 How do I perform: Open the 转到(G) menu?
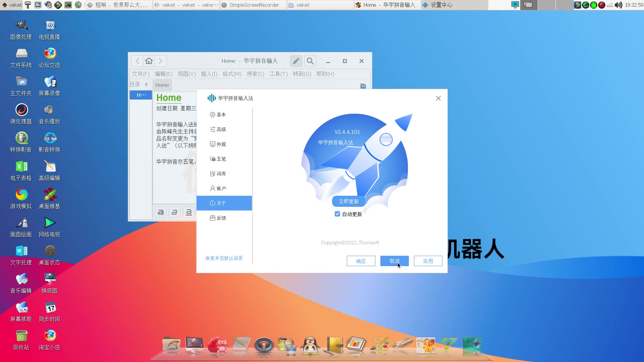302,74
